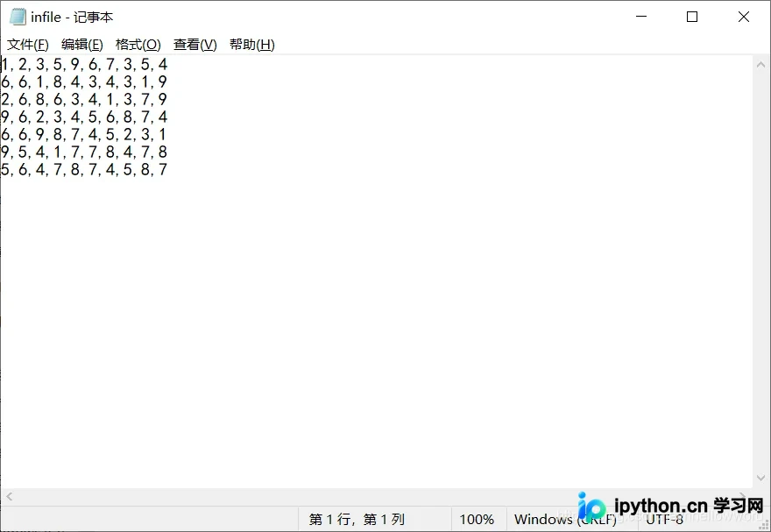Click the text line '1, 2, 3, 5, 9, 6, 7, 3, 5, 4'
771x532 pixels.
coord(84,64)
